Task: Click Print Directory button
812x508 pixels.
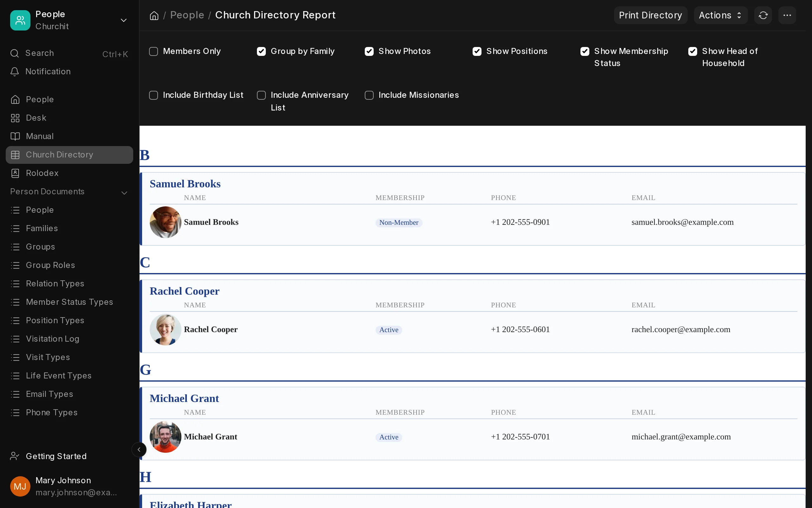Action: point(650,16)
